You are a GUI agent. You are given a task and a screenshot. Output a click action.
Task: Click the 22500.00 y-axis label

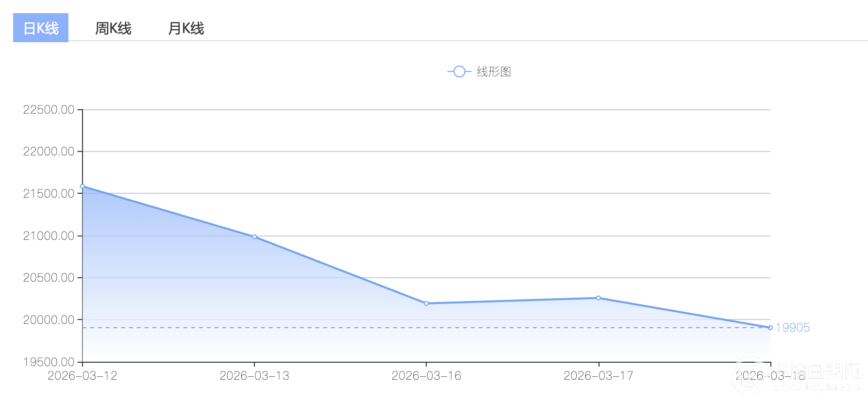pyautogui.click(x=49, y=110)
